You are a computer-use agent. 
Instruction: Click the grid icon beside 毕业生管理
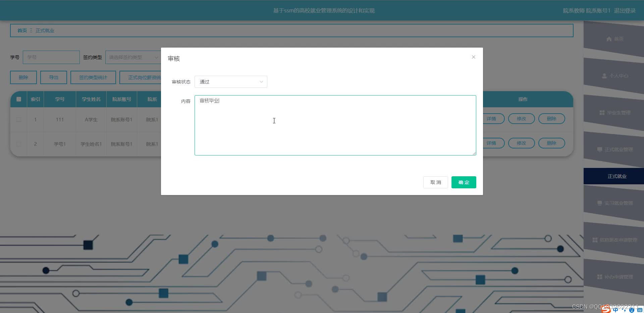point(602,113)
